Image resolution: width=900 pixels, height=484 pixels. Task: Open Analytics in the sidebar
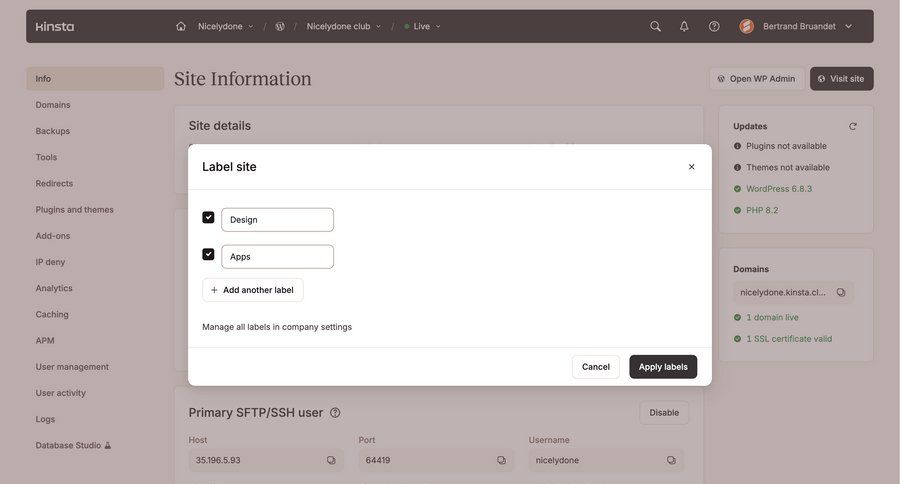tap(54, 288)
